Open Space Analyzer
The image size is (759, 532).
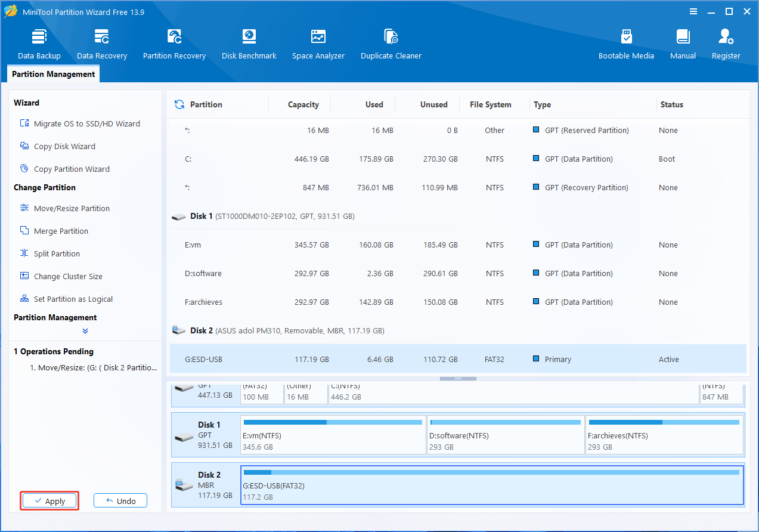[x=318, y=44]
